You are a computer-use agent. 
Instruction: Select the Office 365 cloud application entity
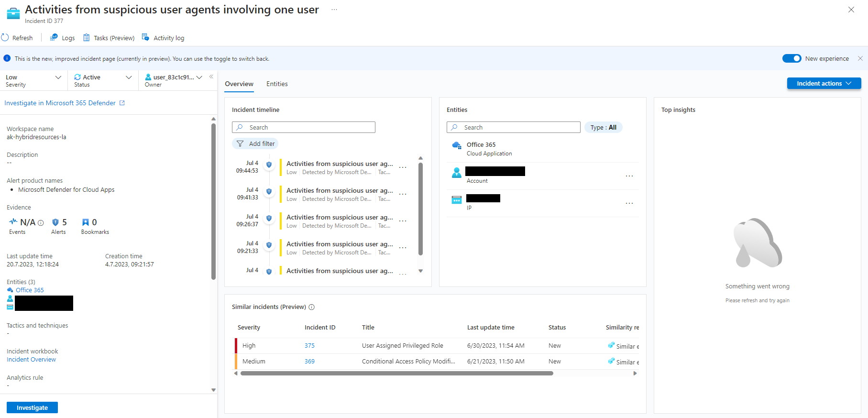click(x=543, y=149)
